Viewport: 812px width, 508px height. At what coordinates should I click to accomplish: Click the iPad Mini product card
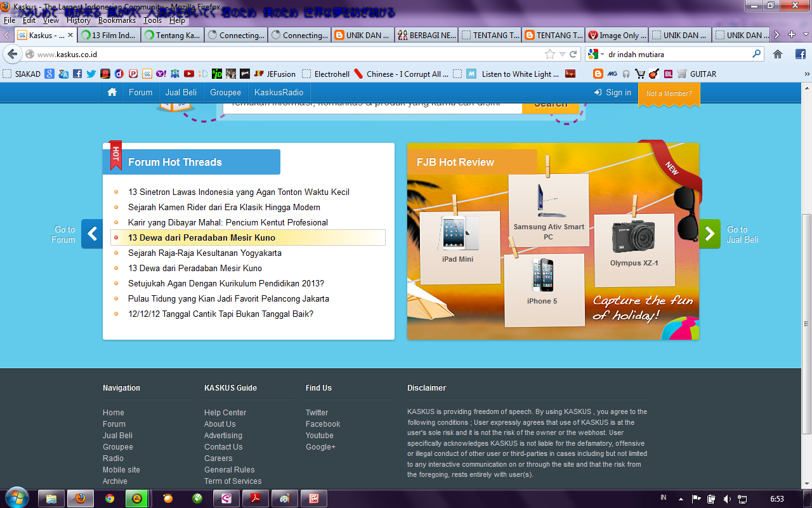459,248
